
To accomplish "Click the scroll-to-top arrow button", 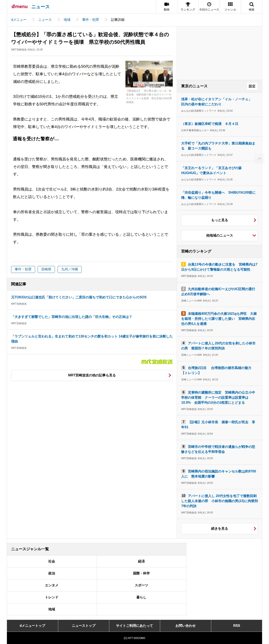I will coord(259,159).
